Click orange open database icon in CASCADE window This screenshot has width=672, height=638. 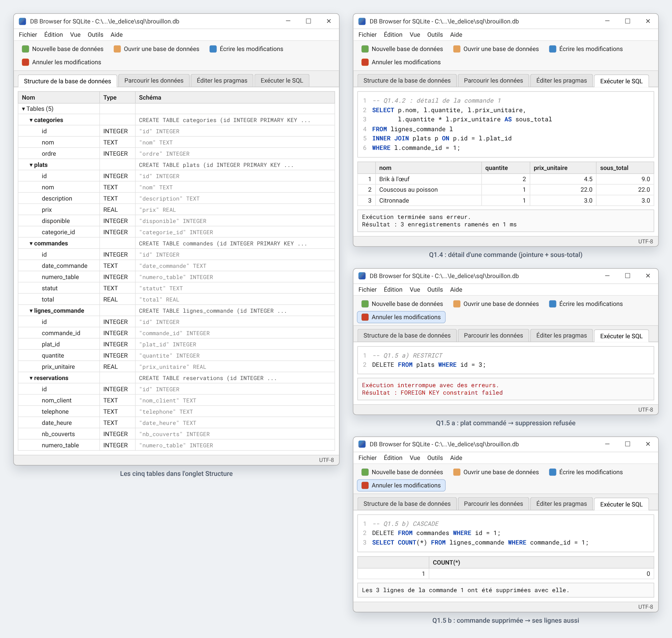click(x=457, y=472)
